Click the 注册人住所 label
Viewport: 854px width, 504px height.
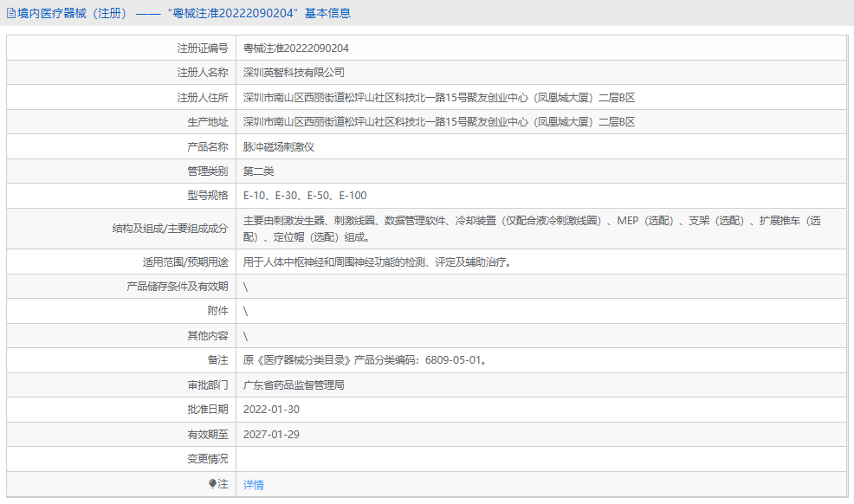click(203, 98)
